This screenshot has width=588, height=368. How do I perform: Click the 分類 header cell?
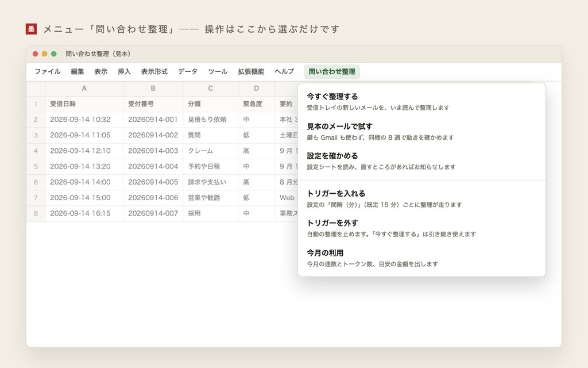(x=210, y=104)
